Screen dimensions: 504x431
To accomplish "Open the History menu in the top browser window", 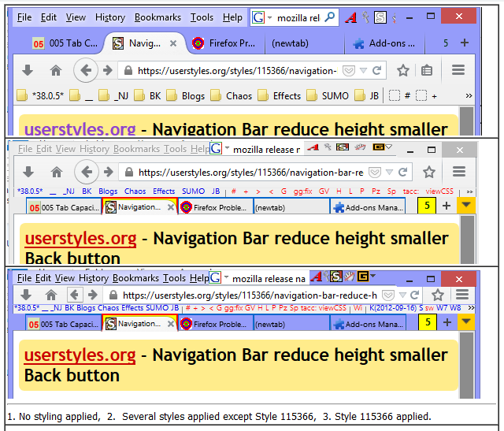I will 110,17.
